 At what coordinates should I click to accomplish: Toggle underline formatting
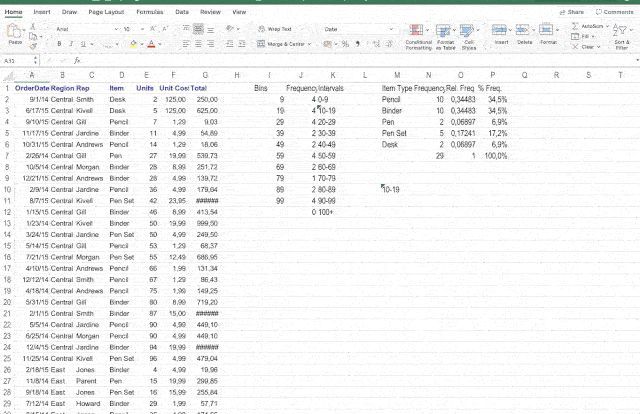(82, 44)
